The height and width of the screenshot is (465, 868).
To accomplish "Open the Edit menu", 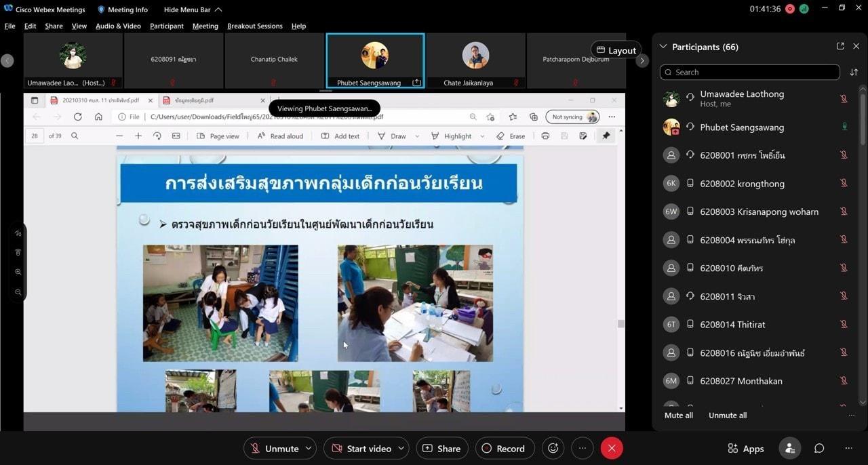I will [x=31, y=26].
